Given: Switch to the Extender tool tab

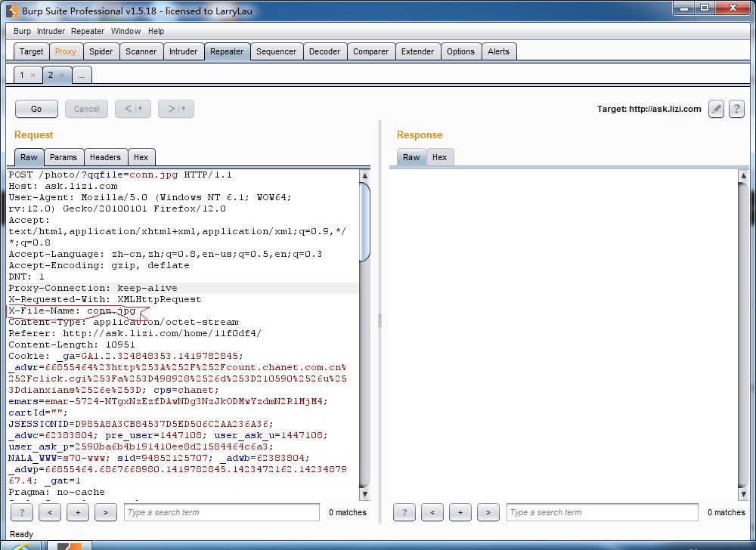Looking at the screenshot, I should [x=417, y=51].
